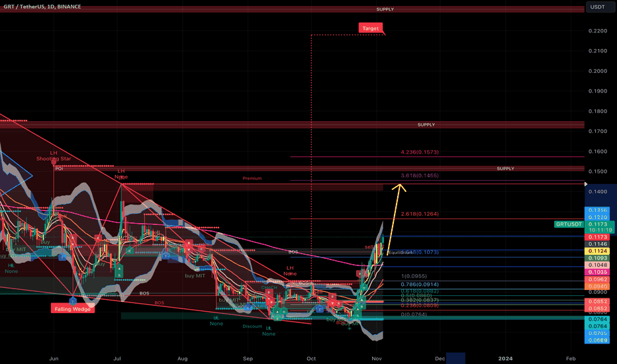The height and width of the screenshot is (364, 617).
Task: Click the Jun date on time axis
Action: (x=54, y=359)
